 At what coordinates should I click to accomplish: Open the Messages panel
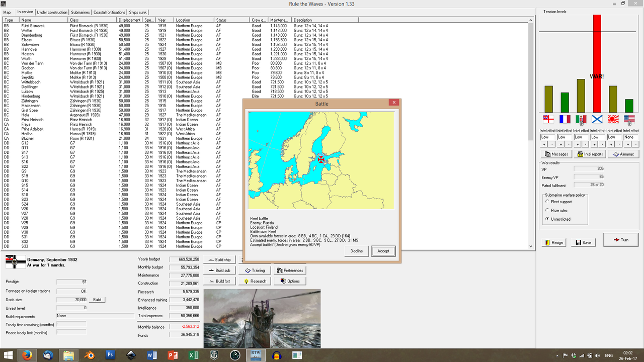coord(556,154)
